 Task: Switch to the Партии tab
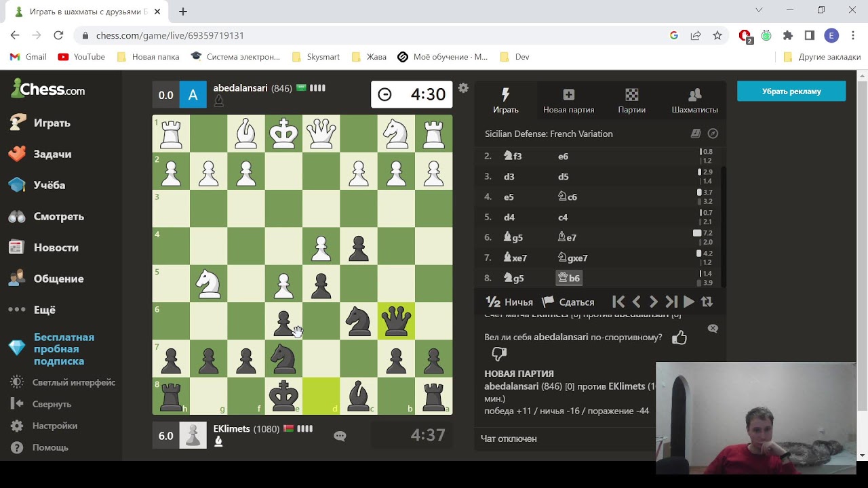631,100
